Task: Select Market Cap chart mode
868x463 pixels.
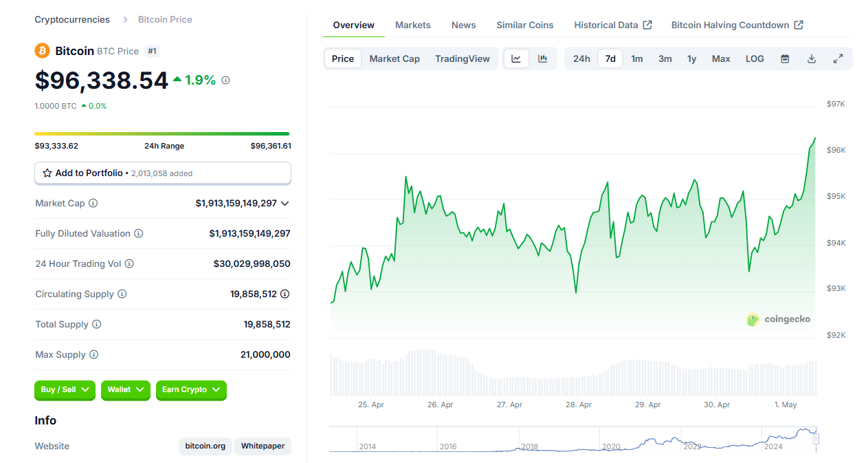Action: [394, 58]
